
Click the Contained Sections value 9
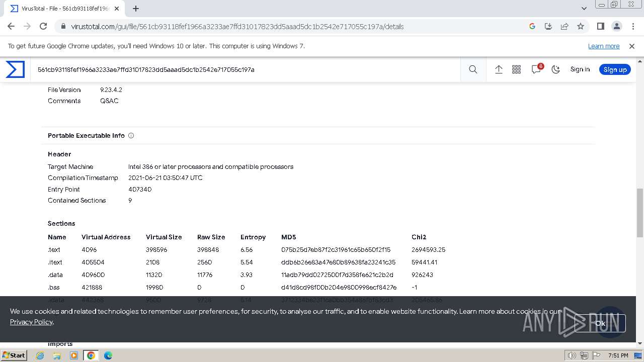click(130, 201)
